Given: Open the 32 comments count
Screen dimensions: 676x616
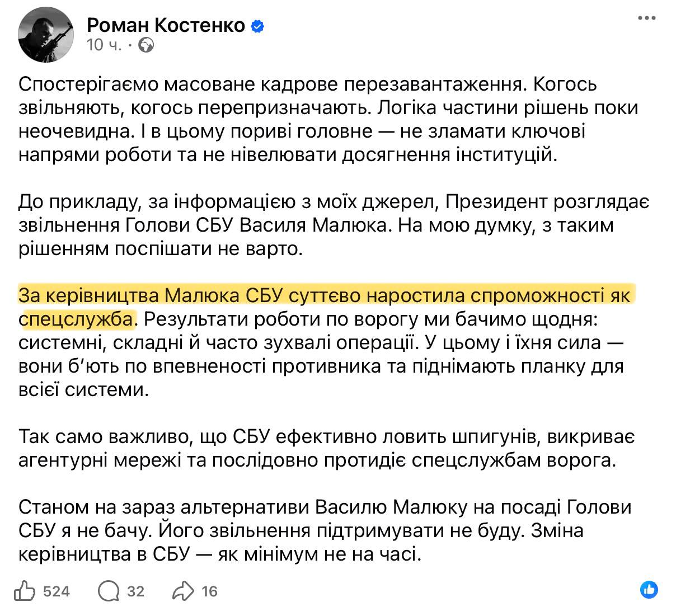Looking at the screenshot, I should [x=135, y=591].
